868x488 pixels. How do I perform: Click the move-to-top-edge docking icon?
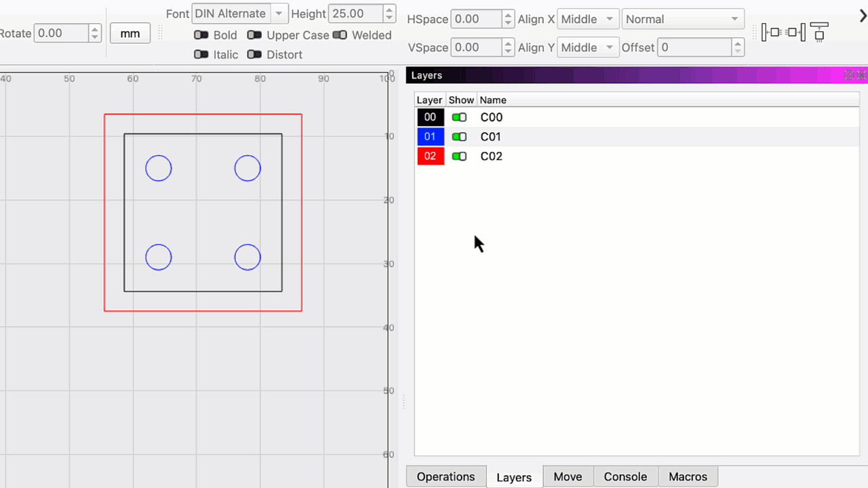[819, 32]
